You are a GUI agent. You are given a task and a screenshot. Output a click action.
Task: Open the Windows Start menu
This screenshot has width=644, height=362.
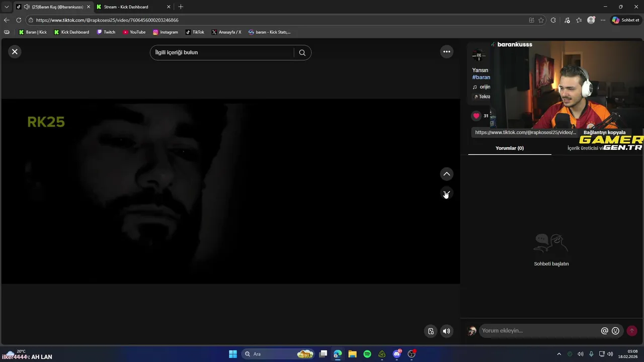[233, 354]
